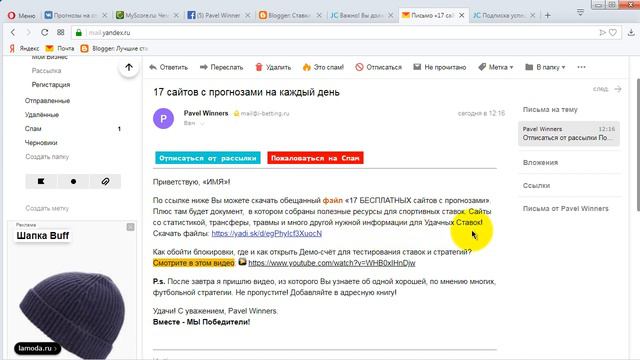Filter messages with attachments paperclip icon
The height and width of the screenshot is (360, 640).
pos(105,181)
